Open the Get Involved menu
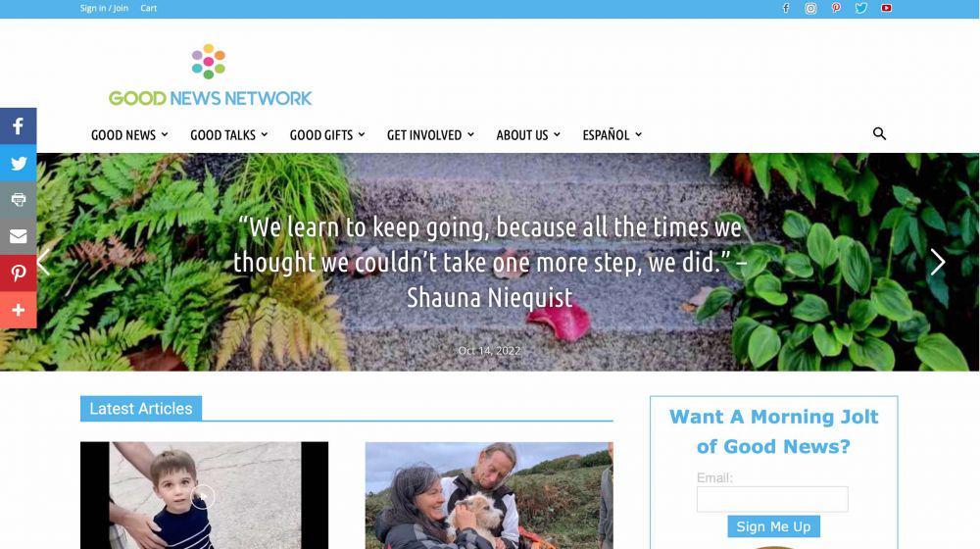The image size is (980, 549). (x=430, y=135)
